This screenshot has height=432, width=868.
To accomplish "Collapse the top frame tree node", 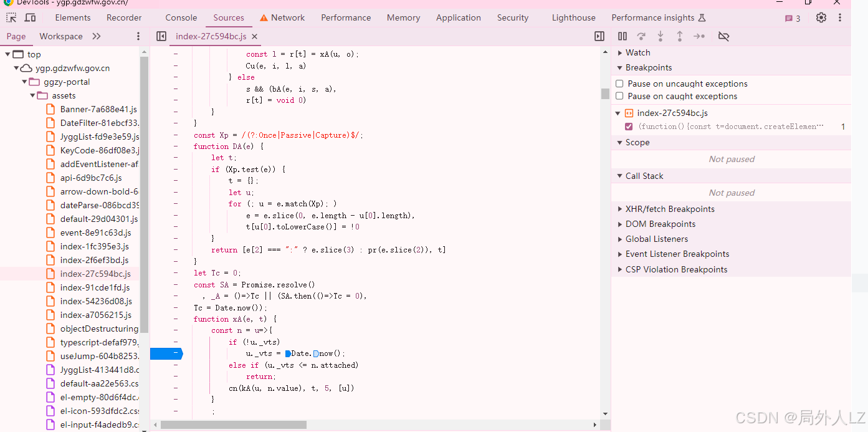I will (7, 54).
